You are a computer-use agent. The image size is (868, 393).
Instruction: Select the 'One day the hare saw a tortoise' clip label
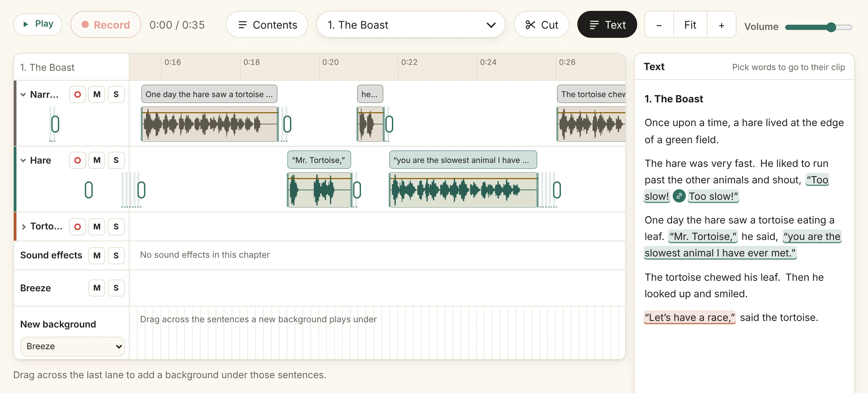pos(209,94)
